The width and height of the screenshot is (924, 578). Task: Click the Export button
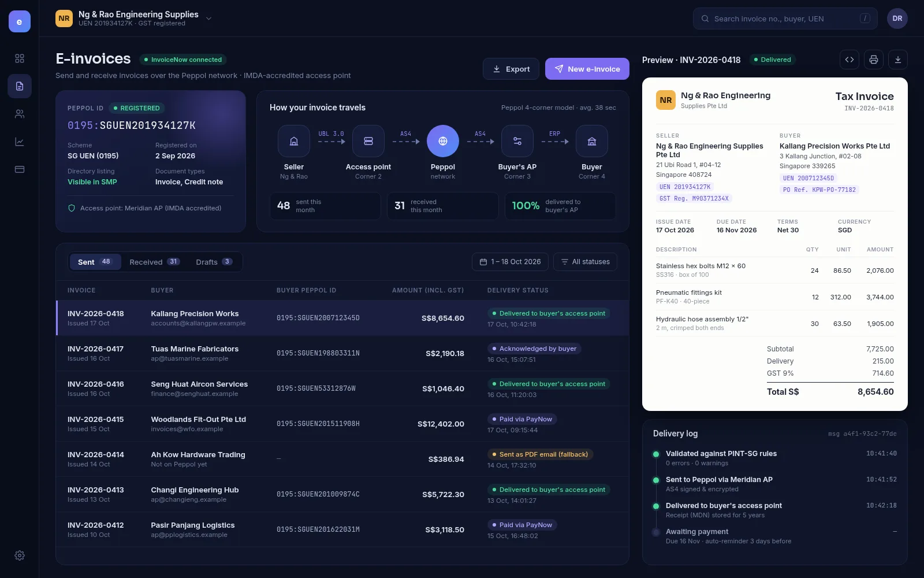click(511, 69)
